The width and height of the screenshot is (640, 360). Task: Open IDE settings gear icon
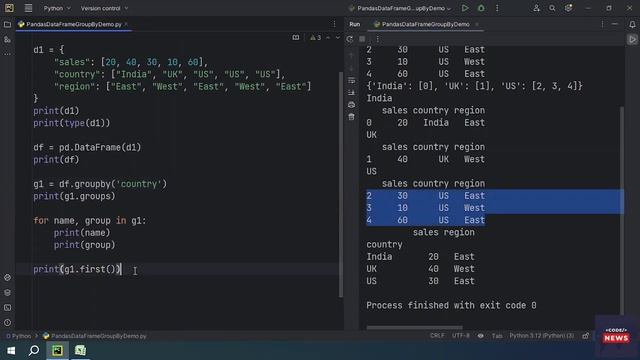tap(568, 8)
